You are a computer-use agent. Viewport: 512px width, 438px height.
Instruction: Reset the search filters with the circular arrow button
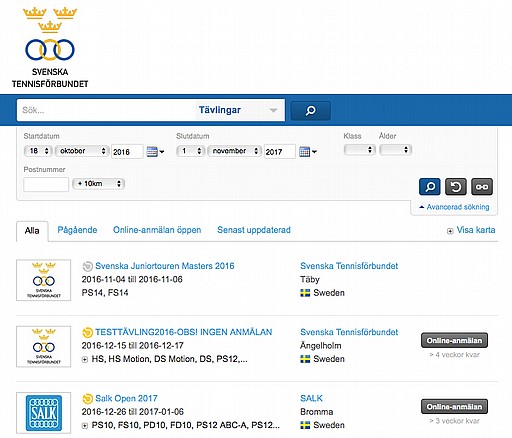pos(456,187)
